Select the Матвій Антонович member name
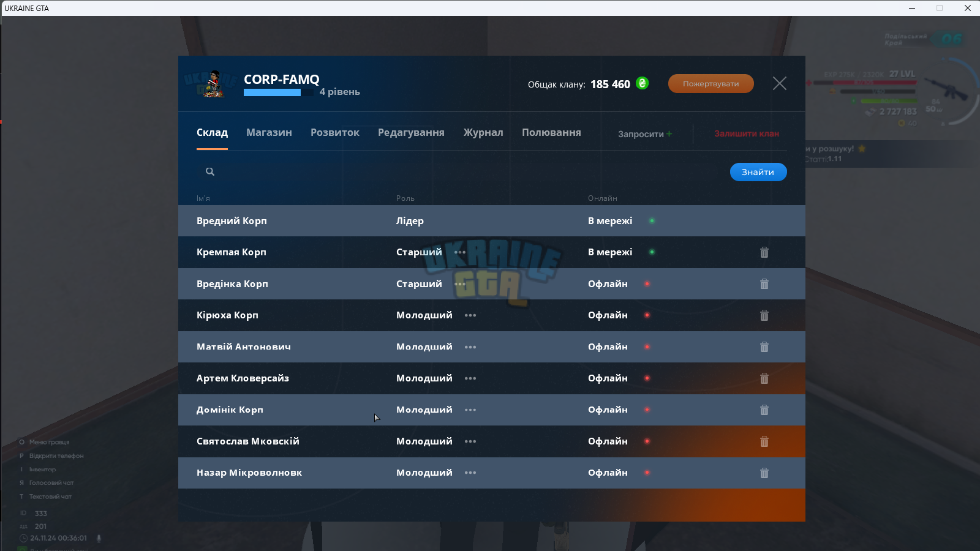The height and width of the screenshot is (551, 980). [x=244, y=347]
